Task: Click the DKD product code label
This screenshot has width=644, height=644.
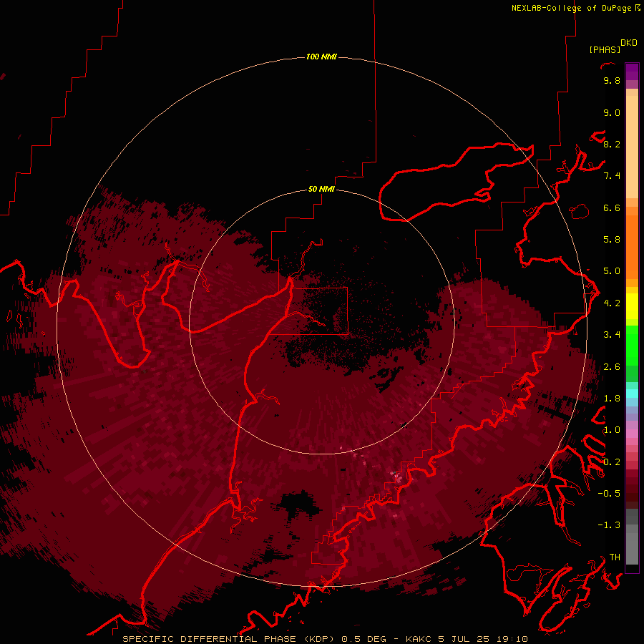Action: point(628,42)
